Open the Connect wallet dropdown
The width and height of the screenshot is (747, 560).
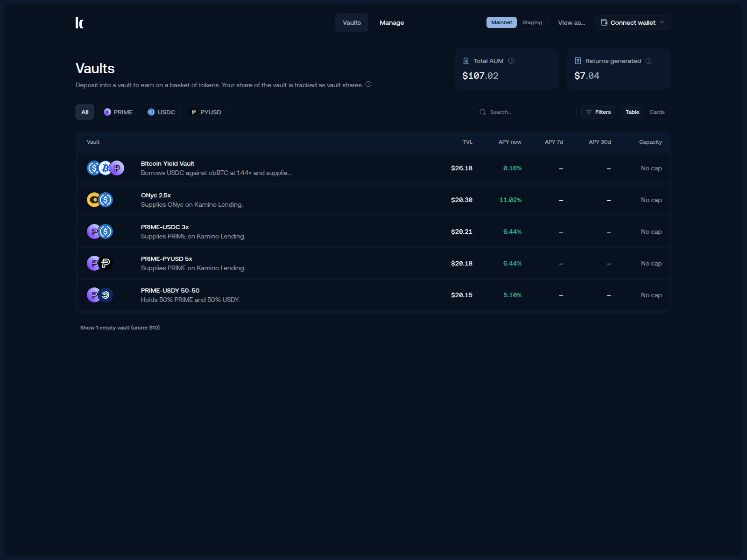(x=633, y=22)
